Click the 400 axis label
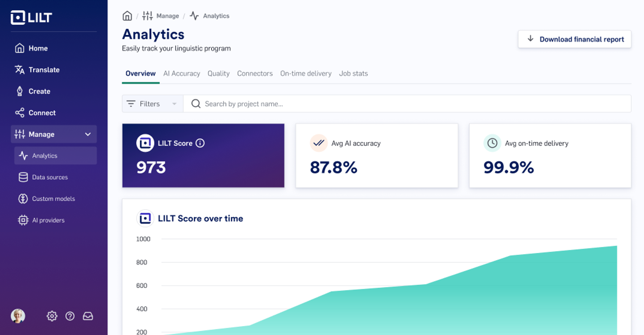 [x=142, y=309]
